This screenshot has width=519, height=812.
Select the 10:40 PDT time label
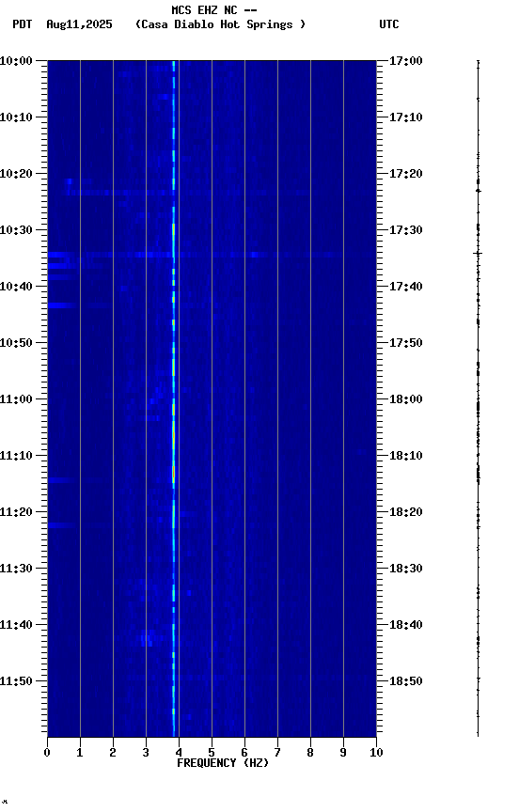[x=16, y=287]
